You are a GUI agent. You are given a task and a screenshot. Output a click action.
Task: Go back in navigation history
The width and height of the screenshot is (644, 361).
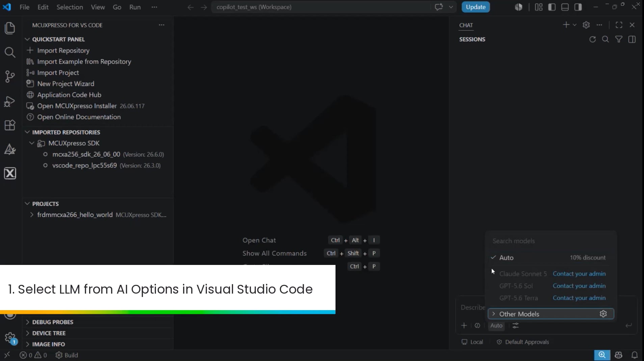(x=190, y=7)
